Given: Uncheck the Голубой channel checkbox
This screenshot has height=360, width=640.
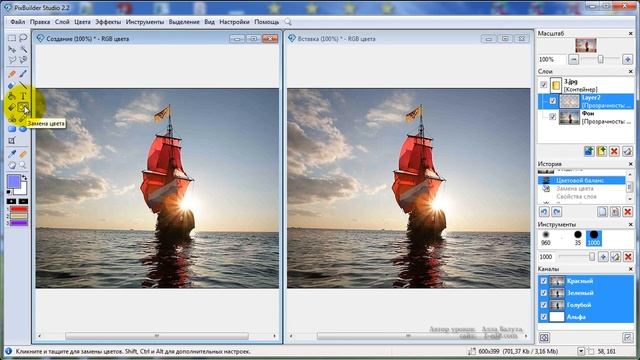Looking at the screenshot, I should pos(544,305).
